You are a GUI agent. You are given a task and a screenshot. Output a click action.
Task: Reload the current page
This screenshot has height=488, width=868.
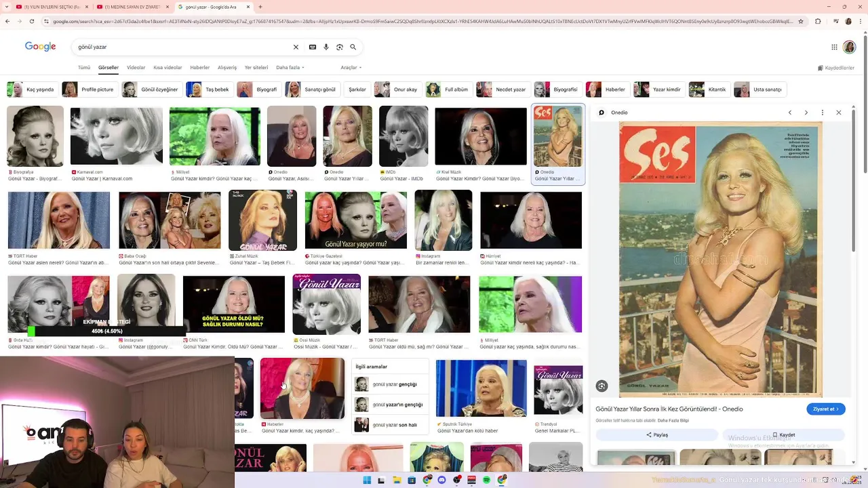(31, 21)
